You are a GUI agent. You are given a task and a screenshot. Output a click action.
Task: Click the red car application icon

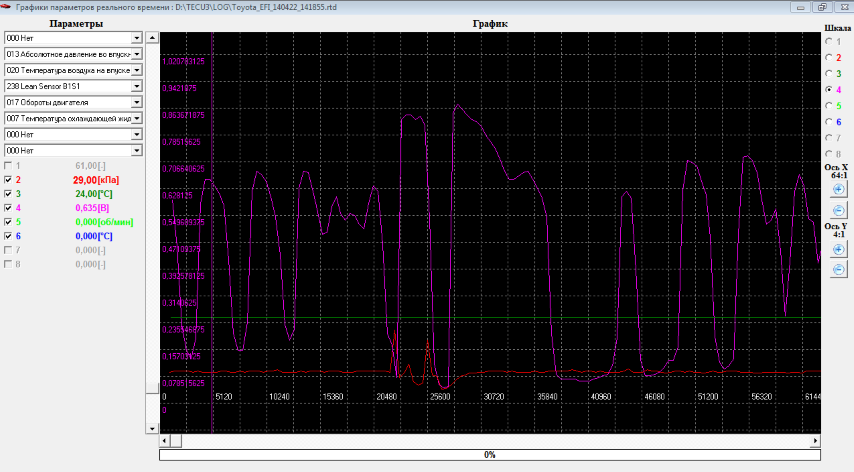click(6, 7)
